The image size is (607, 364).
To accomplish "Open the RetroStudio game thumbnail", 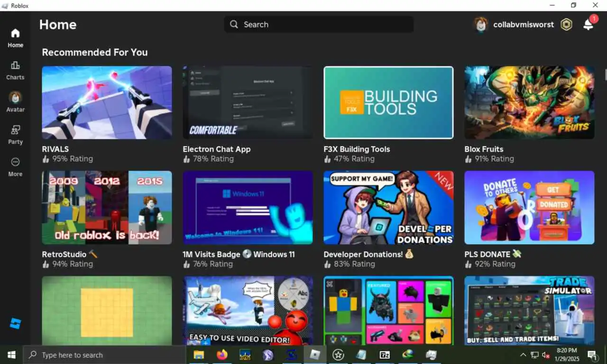I will (107, 208).
